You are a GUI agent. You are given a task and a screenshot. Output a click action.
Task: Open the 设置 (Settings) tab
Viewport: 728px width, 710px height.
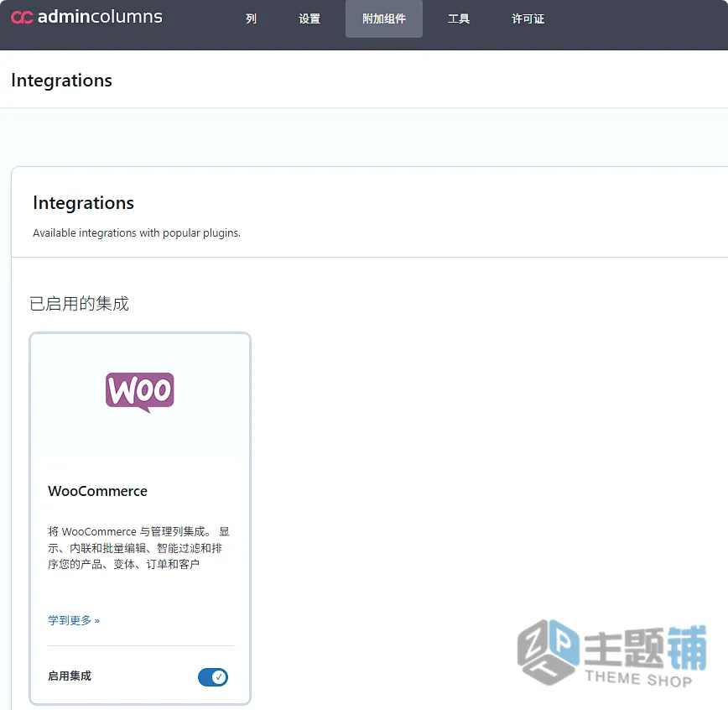click(x=309, y=18)
